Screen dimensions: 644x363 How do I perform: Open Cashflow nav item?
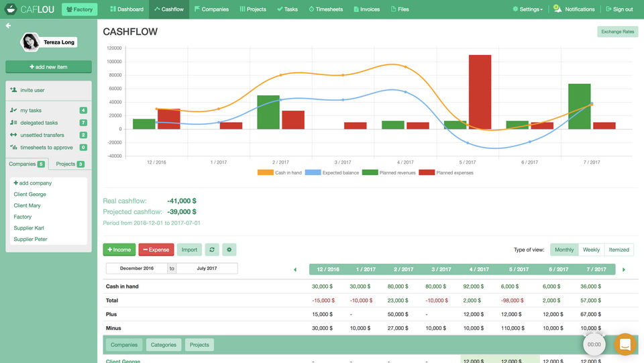pyautogui.click(x=169, y=9)
